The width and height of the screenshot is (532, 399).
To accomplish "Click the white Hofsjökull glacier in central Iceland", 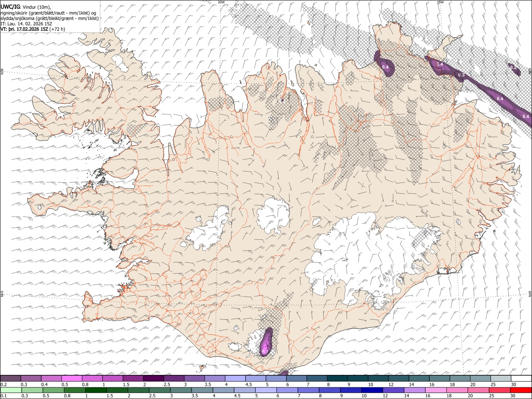I will [x=273, y=216].
